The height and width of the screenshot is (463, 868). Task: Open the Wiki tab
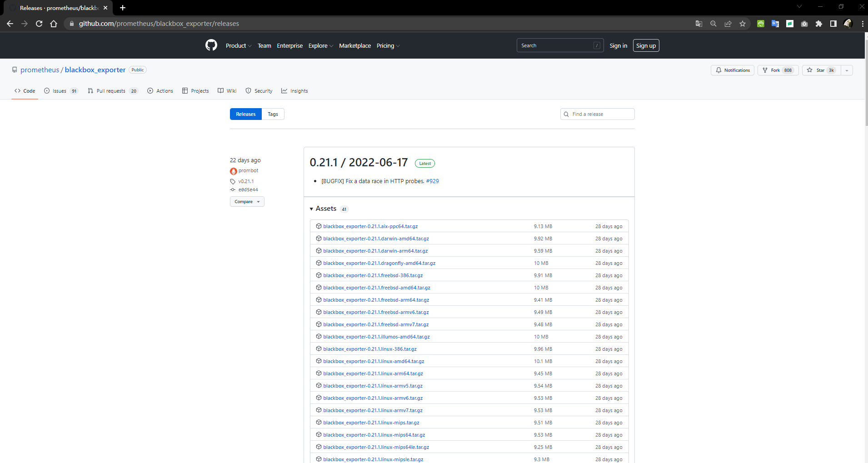227,91
